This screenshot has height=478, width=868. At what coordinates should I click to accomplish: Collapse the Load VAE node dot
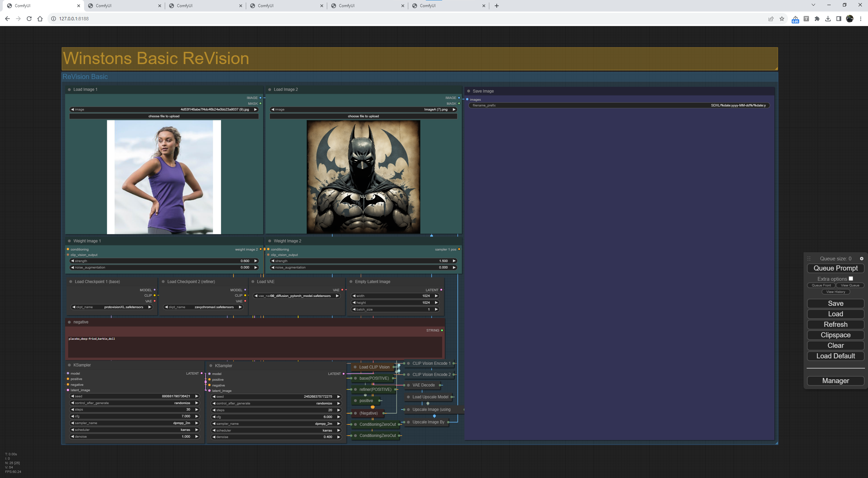[253, 282]
